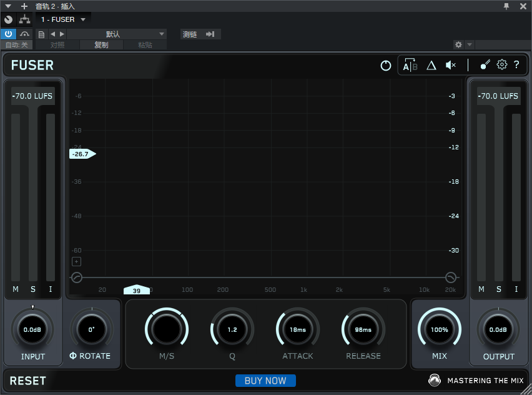
Task: Click the OUTPUT gain knob
Action: pyautogui.click(x=498, y=329)
